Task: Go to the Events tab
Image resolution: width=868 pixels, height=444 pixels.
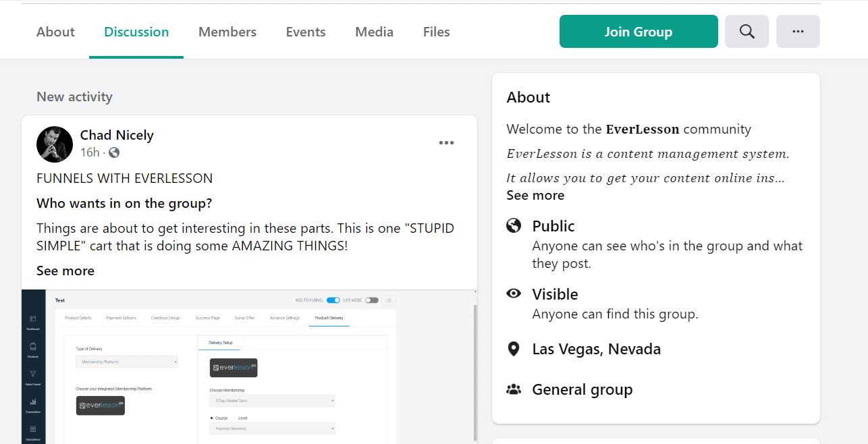Action: (x=306, y=32)
